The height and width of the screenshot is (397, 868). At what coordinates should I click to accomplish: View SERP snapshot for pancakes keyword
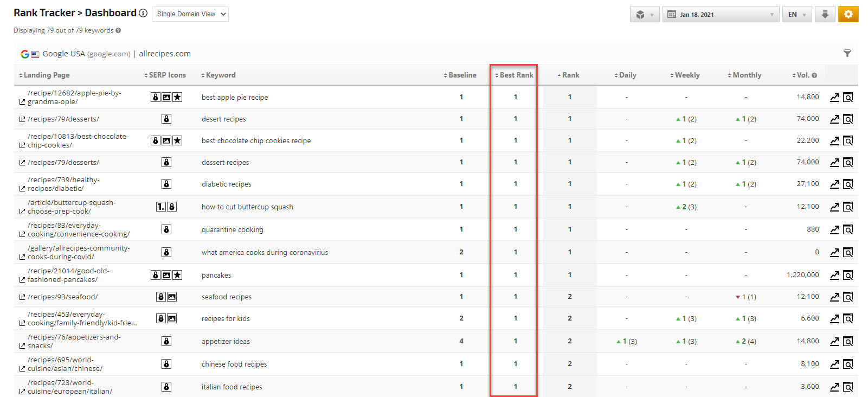pyautogui.click(x=848, y=275)
